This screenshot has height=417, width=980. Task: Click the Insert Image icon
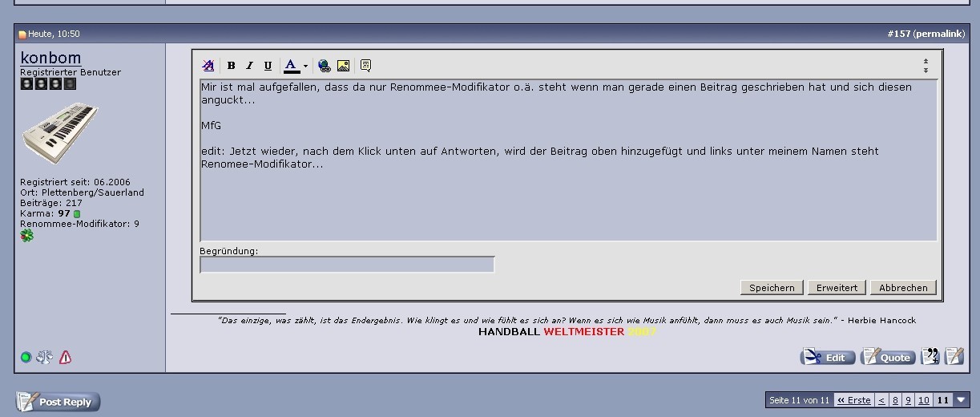[343, 66]
